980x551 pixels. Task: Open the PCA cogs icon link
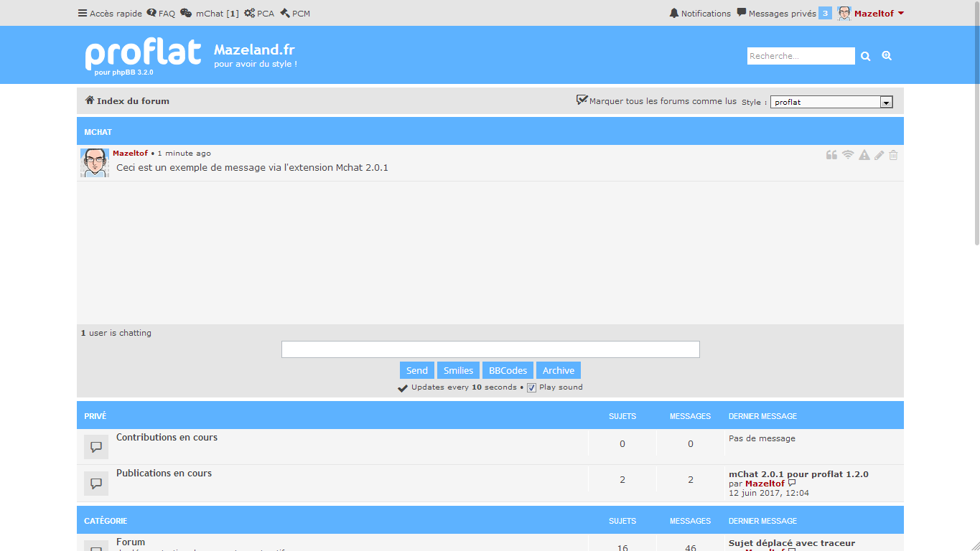coord(249,13)
